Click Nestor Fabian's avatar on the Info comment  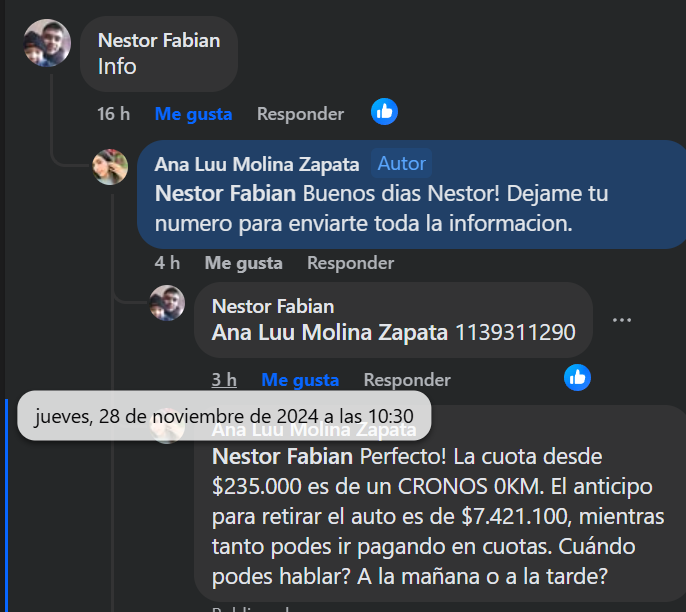click(47, 43)
